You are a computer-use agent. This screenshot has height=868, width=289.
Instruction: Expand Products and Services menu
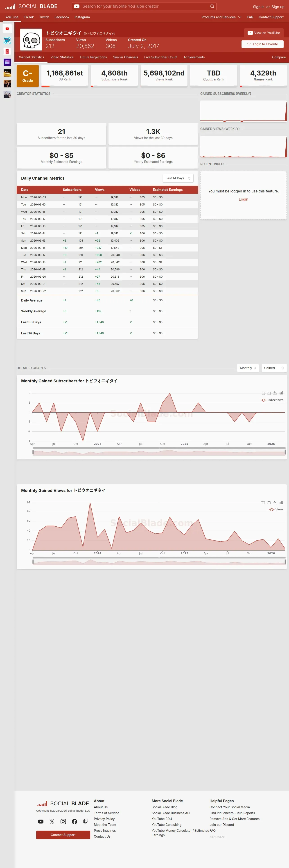click(221, 17)
